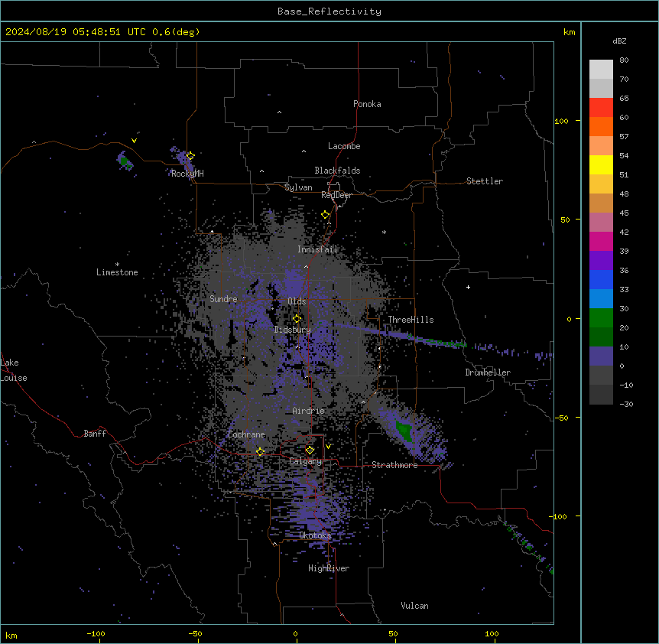Screen dimensions: 659x644
Task: Select the bright green 20-30 dBZ swatch
Action: tap(601, 318)
